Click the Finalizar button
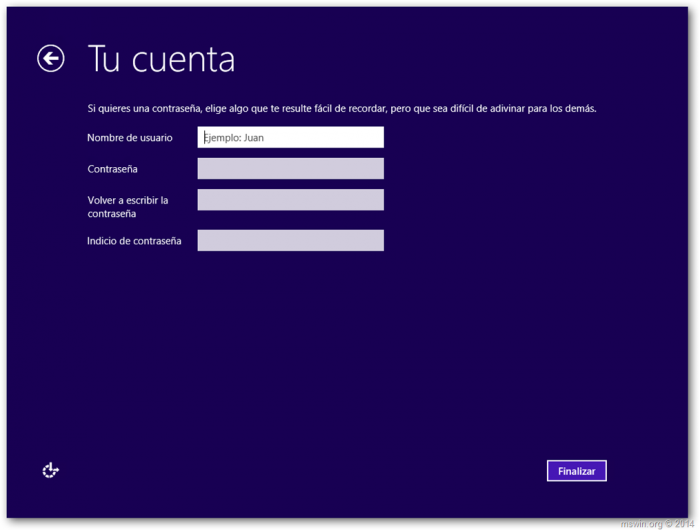The image size is (700, 530). (576, 471)
